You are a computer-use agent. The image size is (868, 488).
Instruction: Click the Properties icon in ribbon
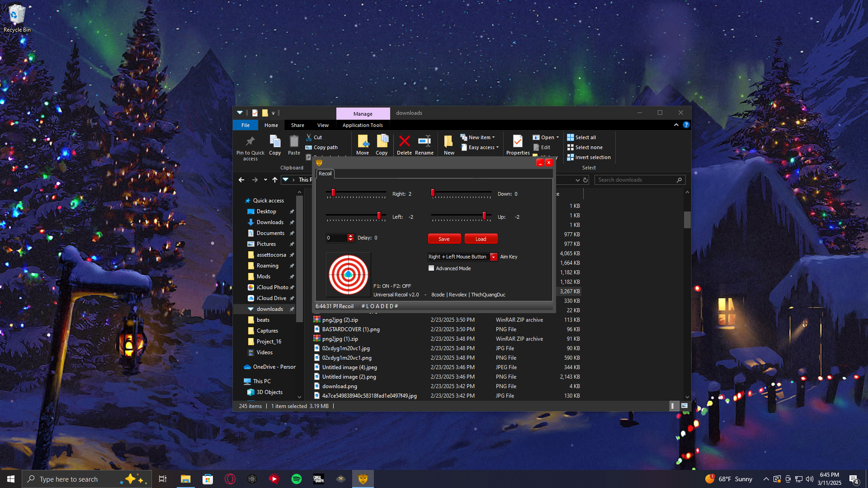[518, 141]
